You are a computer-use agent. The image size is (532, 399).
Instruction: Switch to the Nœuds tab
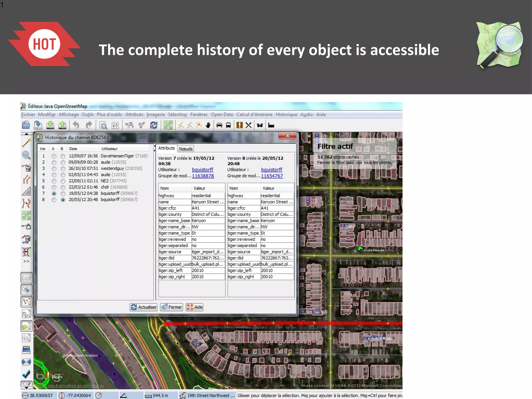[x=186, y=149]
